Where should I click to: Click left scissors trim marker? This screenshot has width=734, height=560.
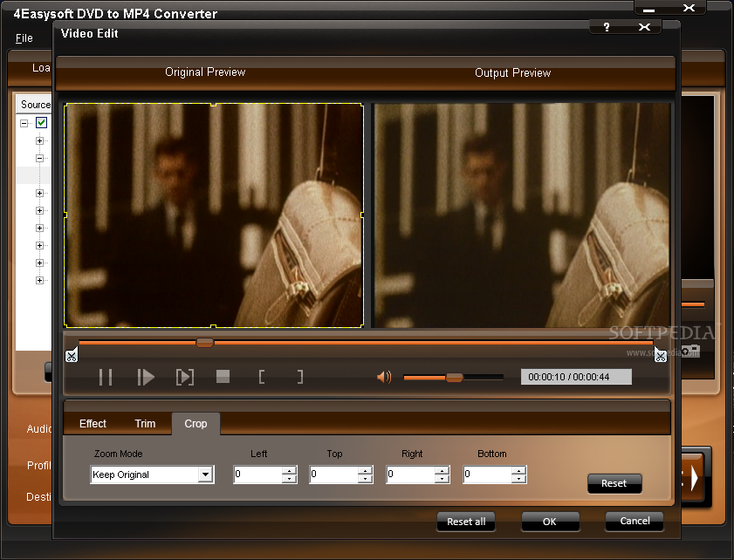click(x=72, y=356)
